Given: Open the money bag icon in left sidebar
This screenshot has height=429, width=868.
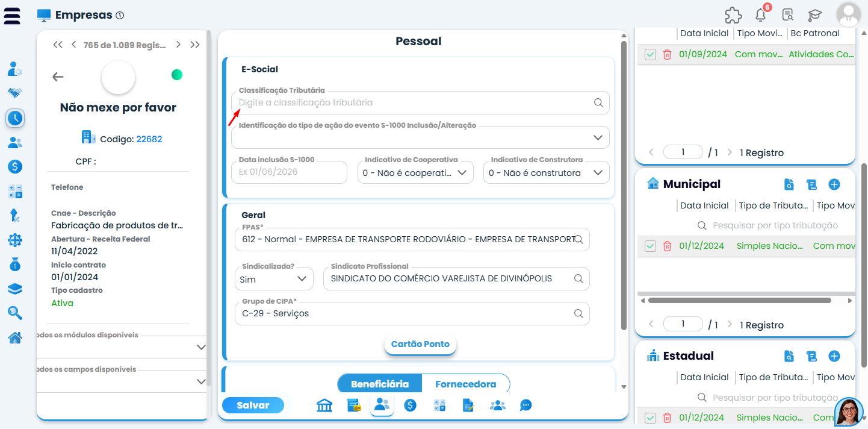Looking at the screenshot, I should pyautogui.click(x=15, y=264).
